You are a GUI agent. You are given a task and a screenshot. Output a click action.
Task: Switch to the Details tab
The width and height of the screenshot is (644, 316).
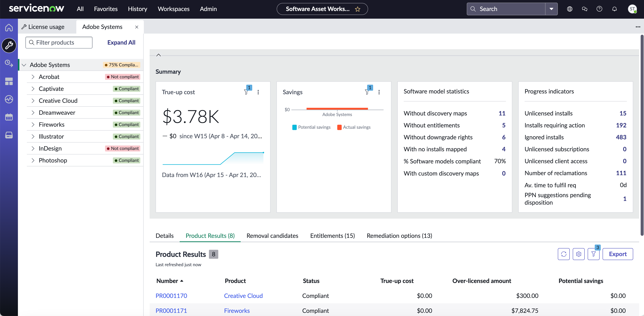[x=165, y=236]
